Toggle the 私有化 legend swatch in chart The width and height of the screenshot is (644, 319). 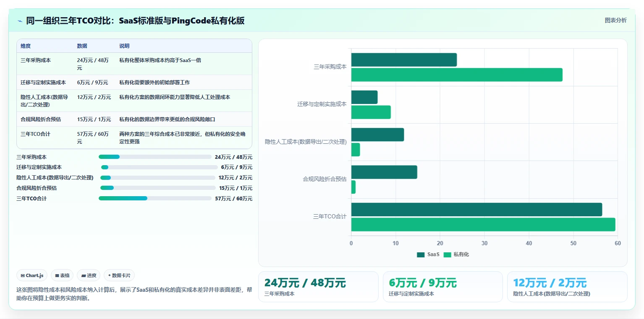pyautogui.click(x=447, y=254)
